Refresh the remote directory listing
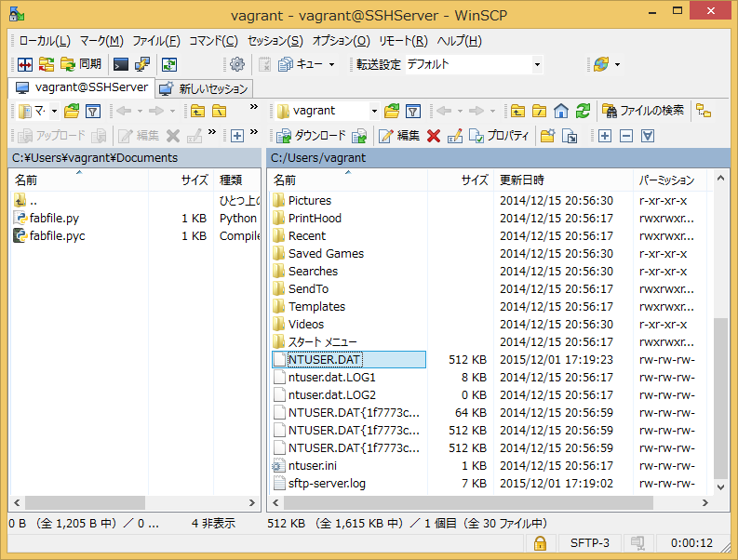Viewport: 738px width, 560px height. point(583,112)
